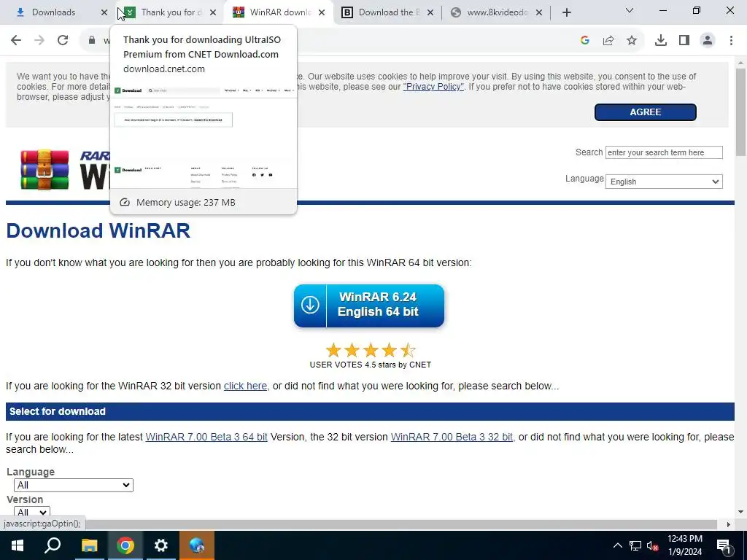The height and width of the screenshot is (560, 747).
Task: Open the Chrome profile avatar
Action: coord(708,41)
